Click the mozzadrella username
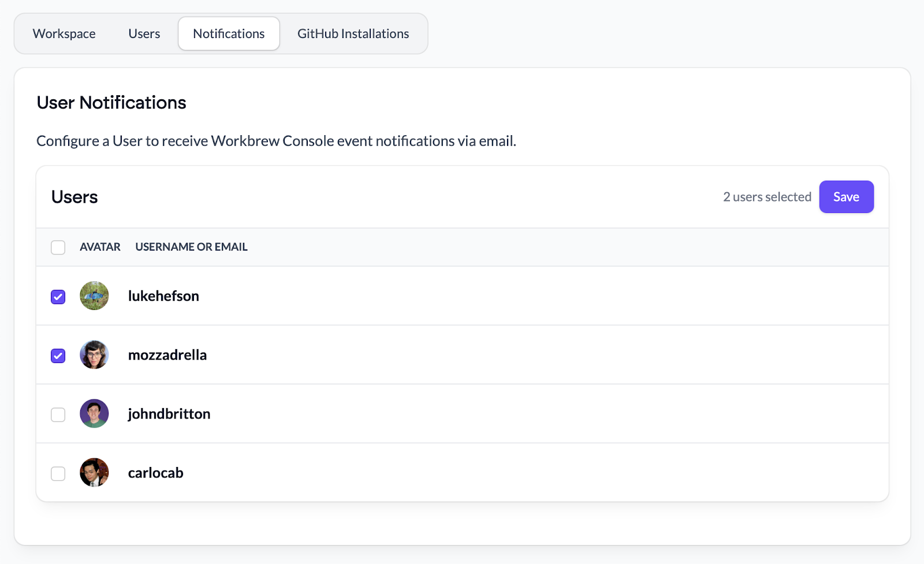The image size is (924, 564). [167, 355]
